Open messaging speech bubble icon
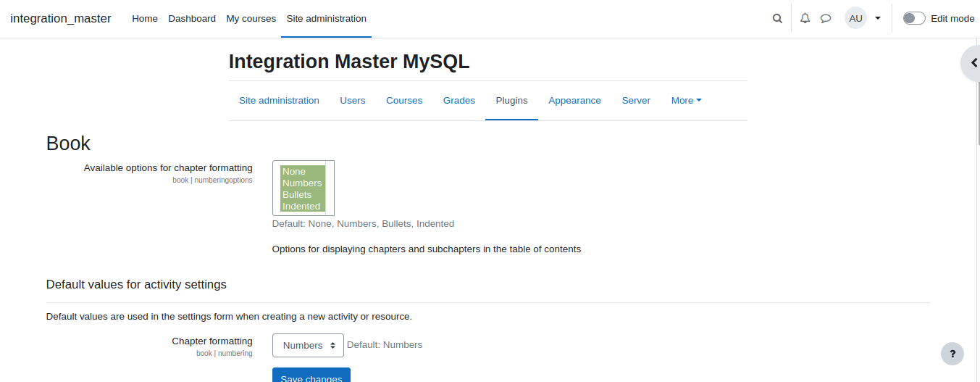This screenshot has height=382, width=980. (x=826, y=19)
